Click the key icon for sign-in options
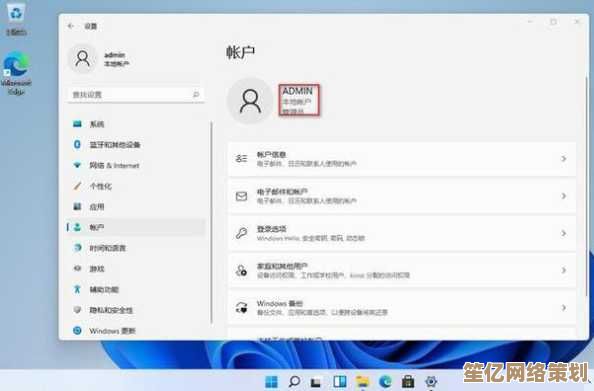Screen dimensions: 594x391 click(241, 233)
